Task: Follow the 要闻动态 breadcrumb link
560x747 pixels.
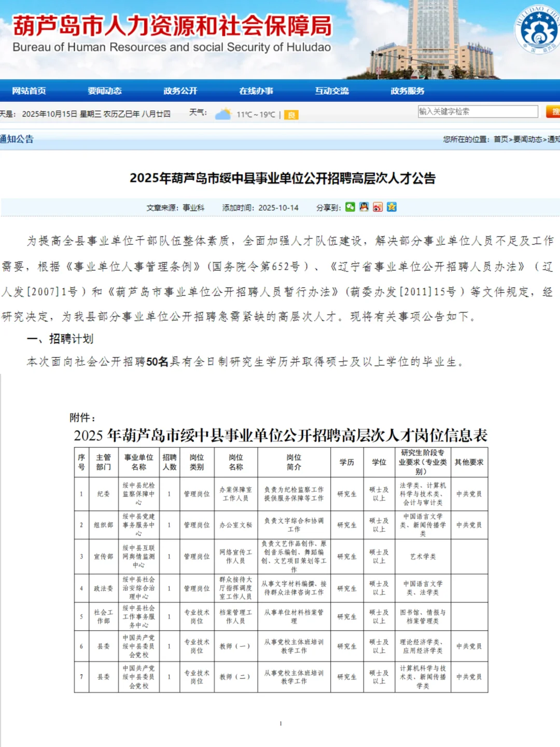Action: point(528,139)
